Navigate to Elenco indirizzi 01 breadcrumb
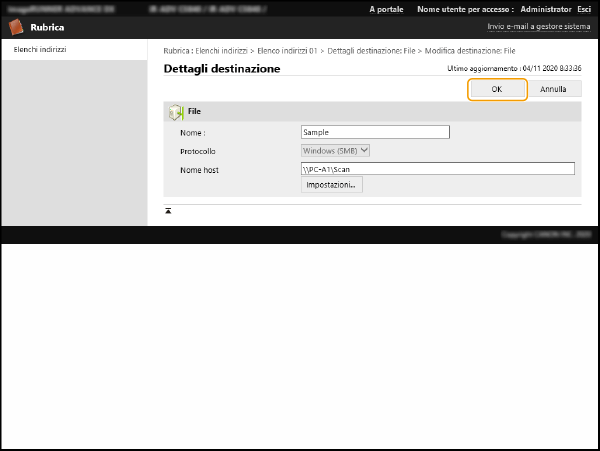The image size is (600, 451). (x=287, y=50)
